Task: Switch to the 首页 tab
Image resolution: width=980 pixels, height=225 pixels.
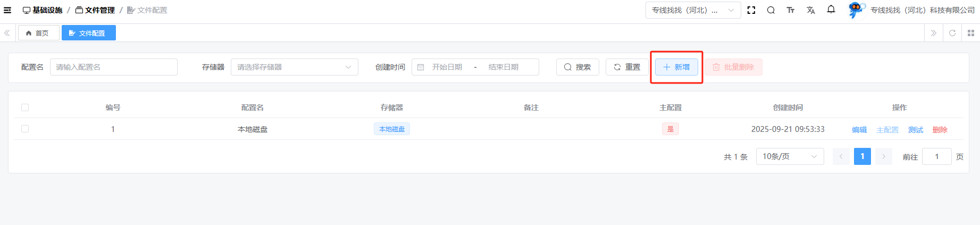Action: click(x=38, y=33)
